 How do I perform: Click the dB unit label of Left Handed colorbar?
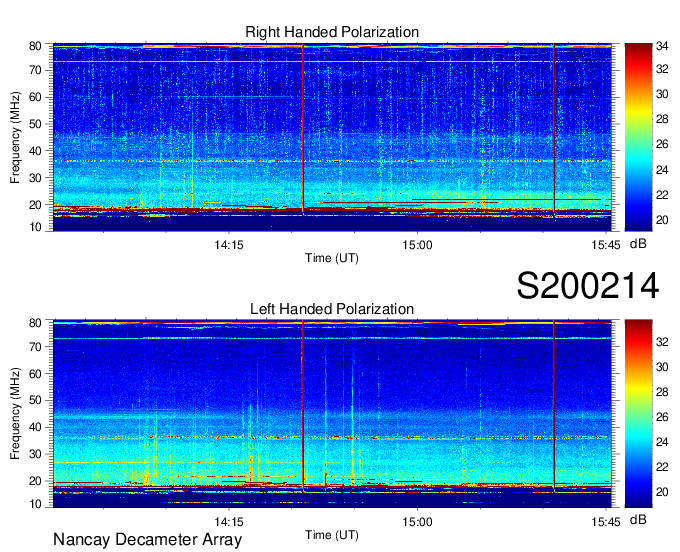point(638,520)
